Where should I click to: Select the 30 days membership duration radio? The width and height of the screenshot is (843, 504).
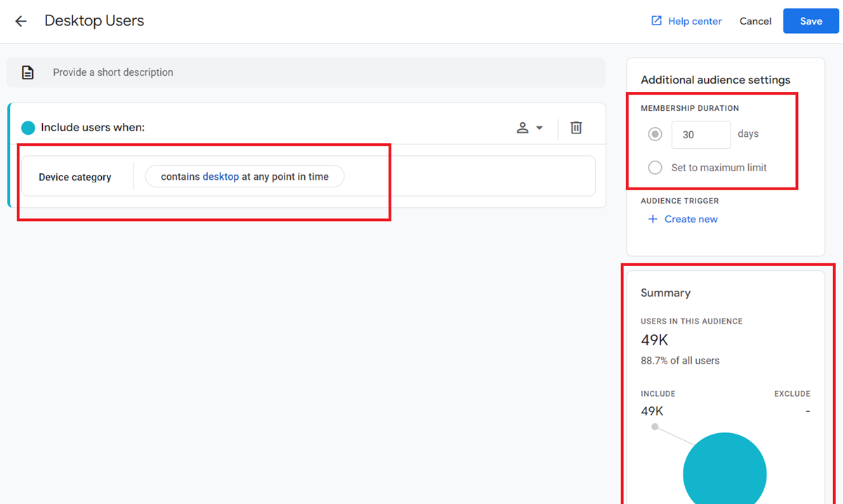pos(655,133)
